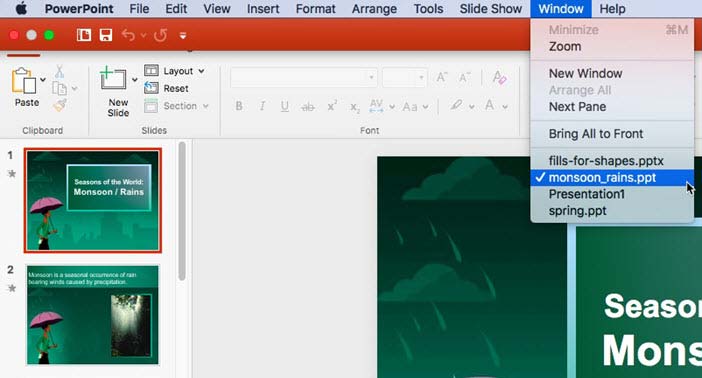Click the font name combo box
702x378 pixels.
(x=303, y=77)
